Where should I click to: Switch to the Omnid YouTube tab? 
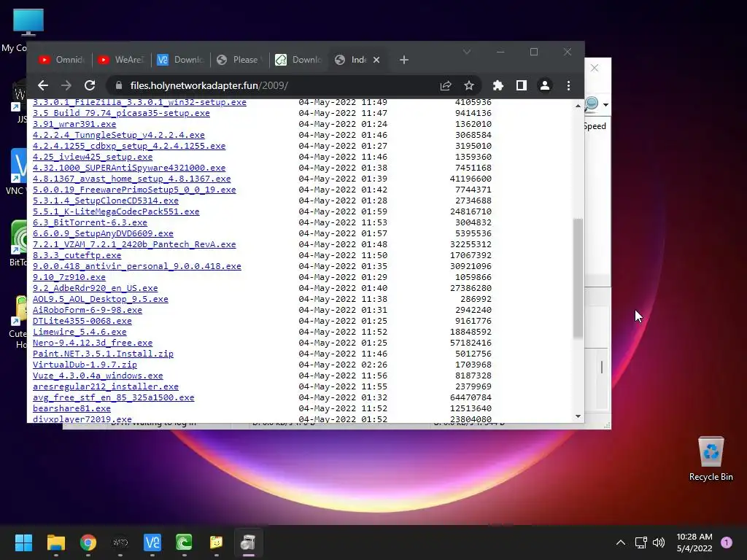coord(62,60)
